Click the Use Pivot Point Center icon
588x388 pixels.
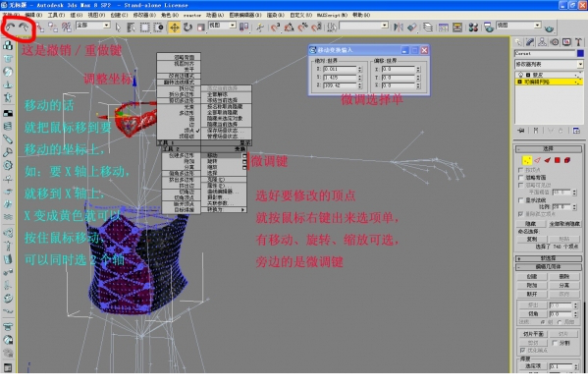[243, 28]
